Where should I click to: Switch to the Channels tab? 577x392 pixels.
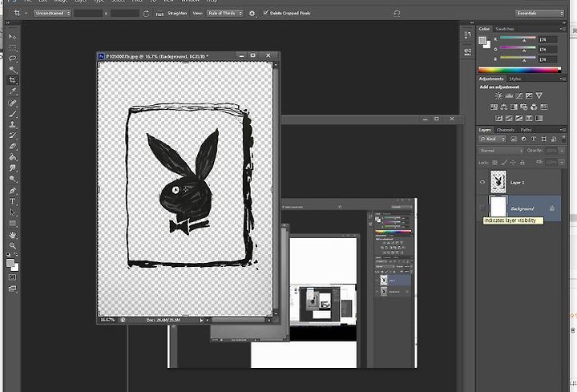(505, 130)
